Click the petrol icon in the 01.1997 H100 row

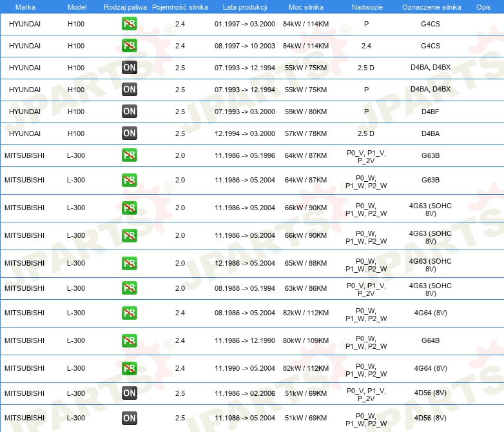(x=129, y=24)
